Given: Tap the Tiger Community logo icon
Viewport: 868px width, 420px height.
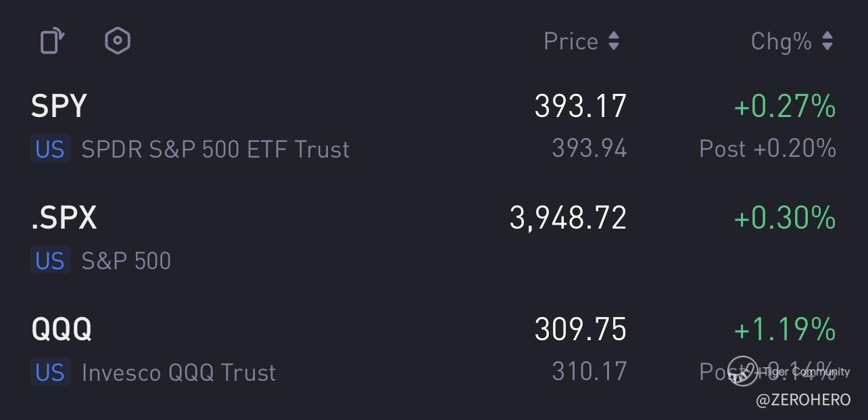Looking at the screenshot, I should (x=742, y=371).
